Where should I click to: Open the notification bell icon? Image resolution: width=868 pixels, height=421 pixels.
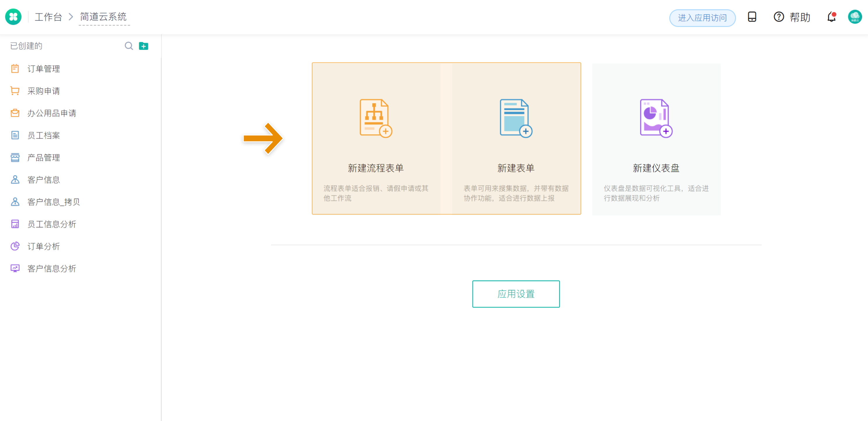831,17
